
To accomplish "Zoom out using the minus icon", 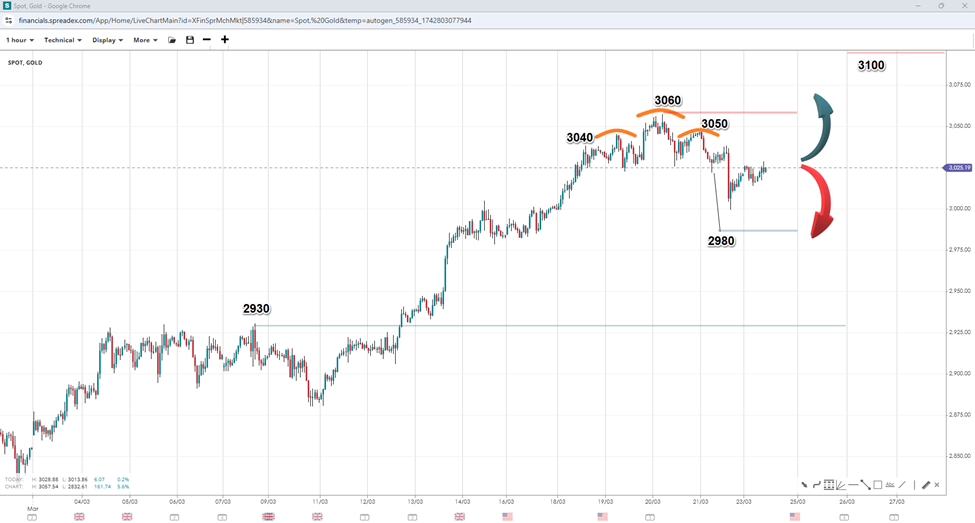I will [x=207, y=40].
